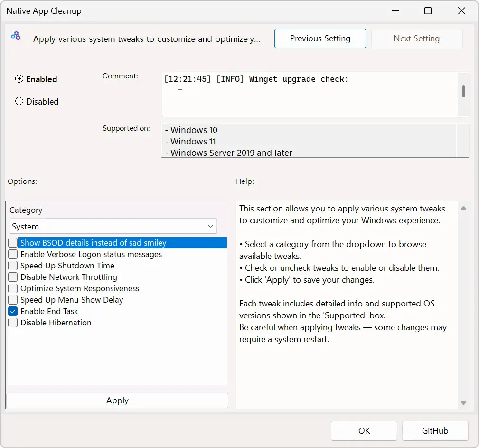Click the 'Category' label above the dropdown

coord(26,210)
